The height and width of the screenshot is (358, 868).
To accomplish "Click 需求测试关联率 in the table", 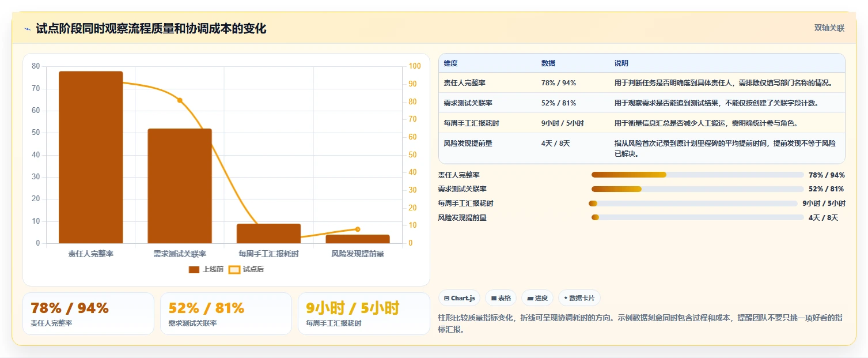I will point(468,103).
